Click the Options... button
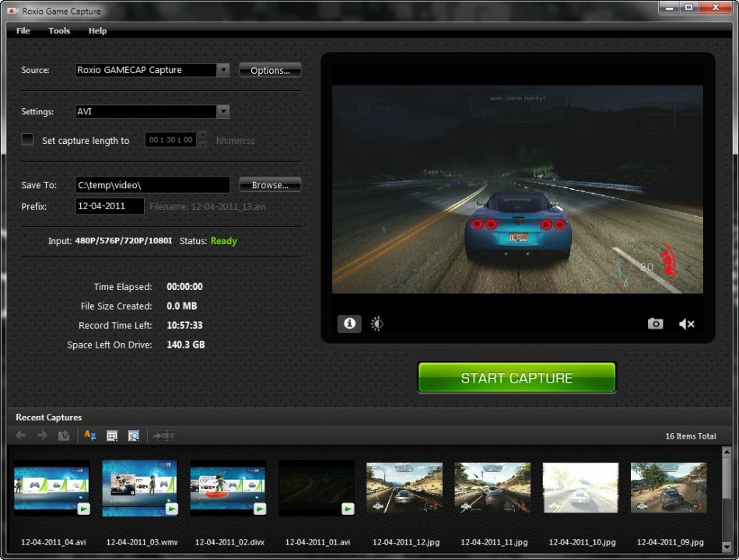 click(270, 70)
